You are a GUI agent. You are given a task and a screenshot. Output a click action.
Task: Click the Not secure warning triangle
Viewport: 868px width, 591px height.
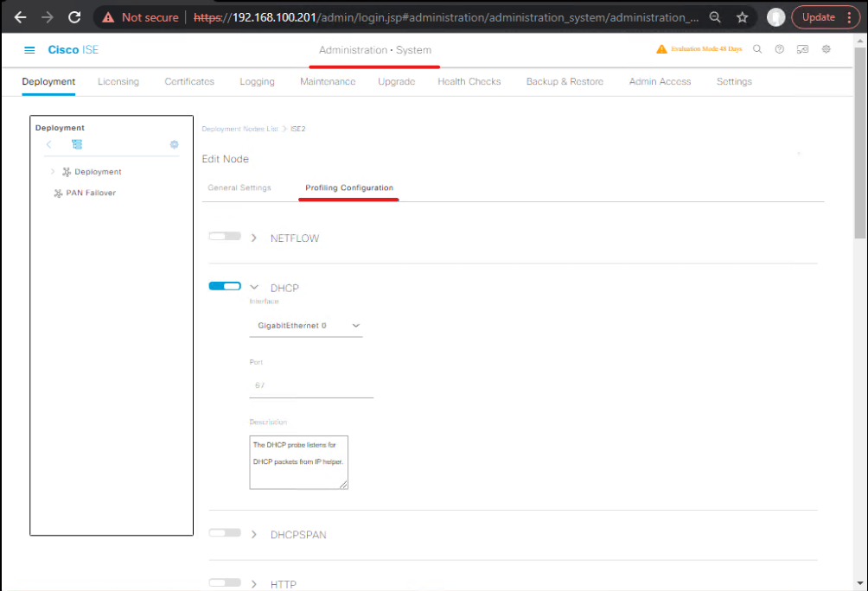point(109,17)
